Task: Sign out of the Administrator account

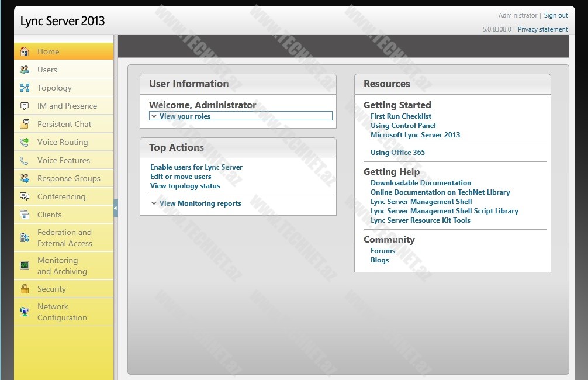Action: click(555, 15)
